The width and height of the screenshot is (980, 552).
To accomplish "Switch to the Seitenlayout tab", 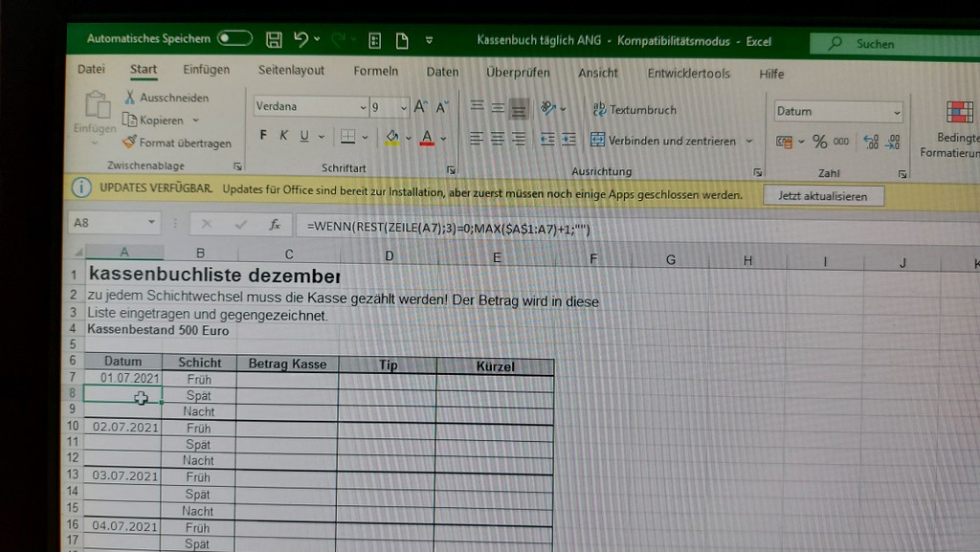I will (x=291, y=70).
